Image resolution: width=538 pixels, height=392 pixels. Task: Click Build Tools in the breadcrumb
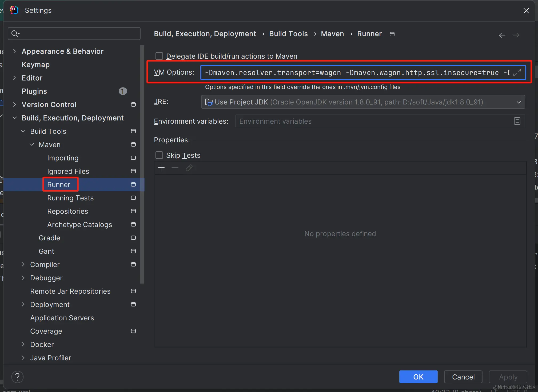pyautogui.click(x=288, y=34)
